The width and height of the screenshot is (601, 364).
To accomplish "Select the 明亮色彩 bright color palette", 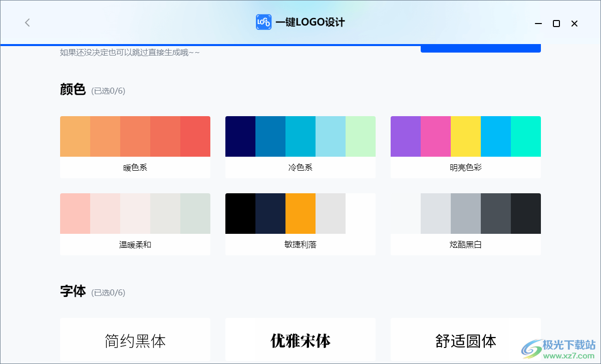I will click(x=465, y=147).
